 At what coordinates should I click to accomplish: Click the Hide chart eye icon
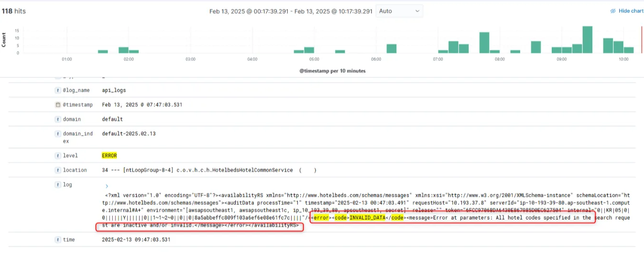coord(613,11)
